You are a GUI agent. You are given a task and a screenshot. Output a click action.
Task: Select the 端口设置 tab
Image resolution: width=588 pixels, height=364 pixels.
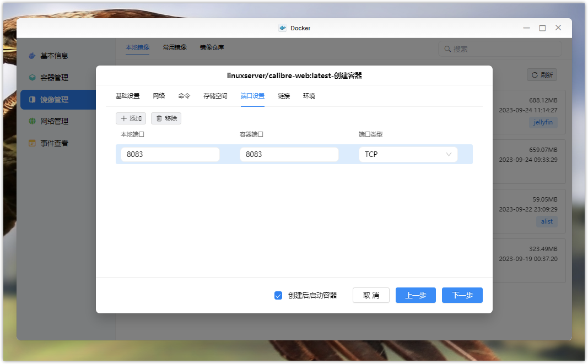click(253, 96)
